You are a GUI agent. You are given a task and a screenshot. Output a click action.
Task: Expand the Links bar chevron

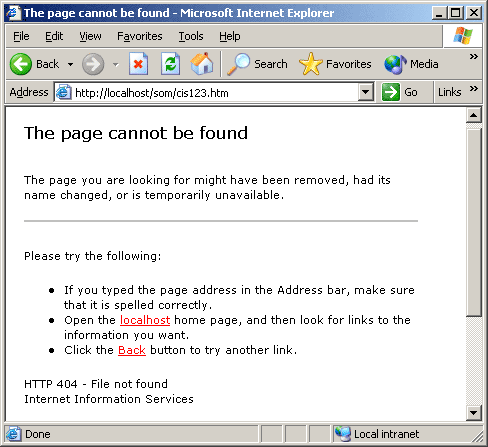point(474,89)
